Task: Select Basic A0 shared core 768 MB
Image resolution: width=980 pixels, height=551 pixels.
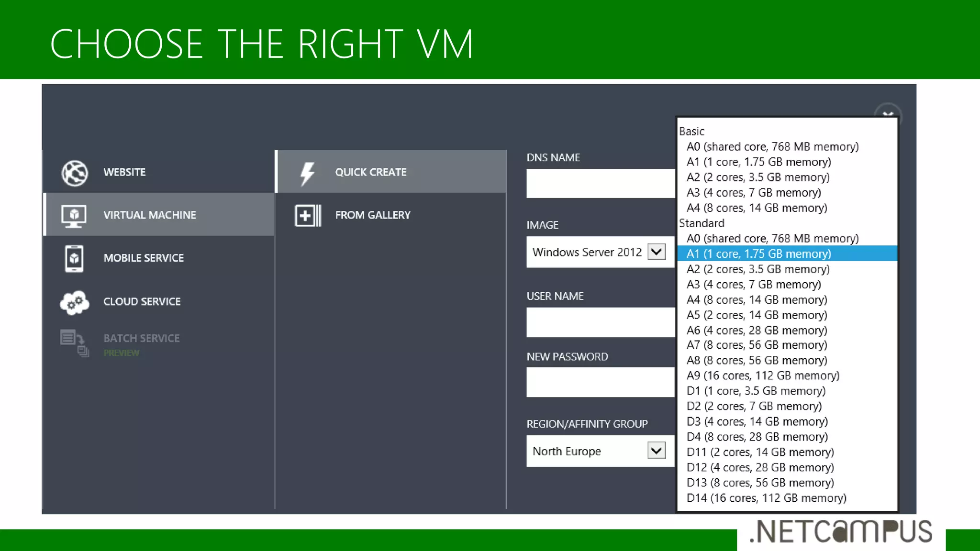Action: (787, 146)
